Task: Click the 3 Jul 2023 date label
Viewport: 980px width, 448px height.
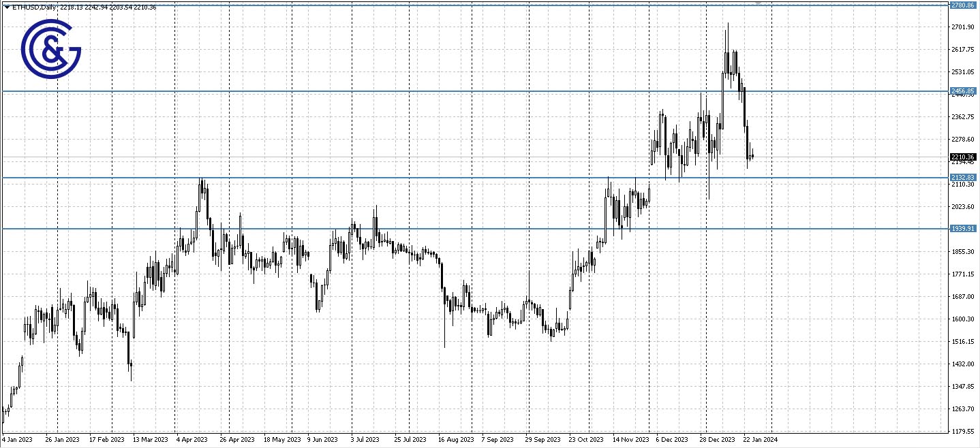Action: [365, 440]
